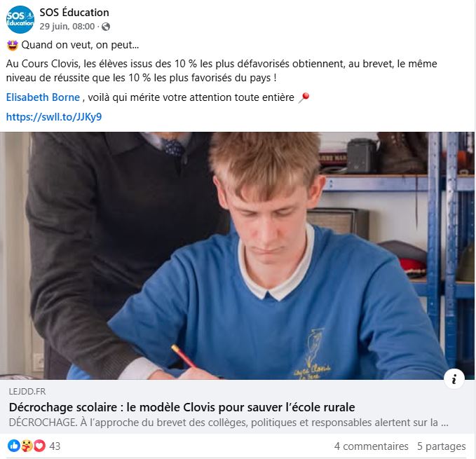
Task: Click the public globe privacy icon
Action: [106, 27]
